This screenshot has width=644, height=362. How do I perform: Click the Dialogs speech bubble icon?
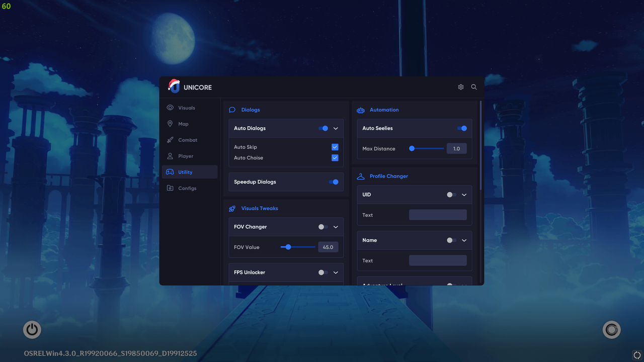(232, 110)
